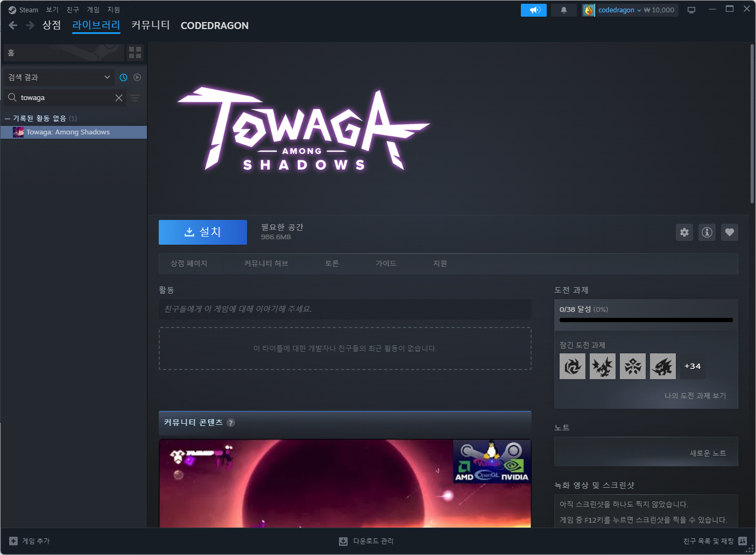This screenshot has height=555, width=756.
Task: Click the 986.6MB required space text
Action: (x=276, y=237)
